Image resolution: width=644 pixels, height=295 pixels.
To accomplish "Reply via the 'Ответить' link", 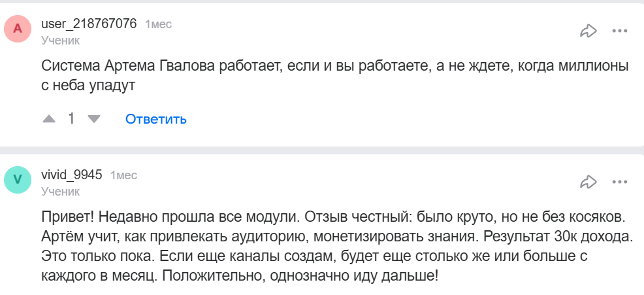I will [x=156, y=119].
